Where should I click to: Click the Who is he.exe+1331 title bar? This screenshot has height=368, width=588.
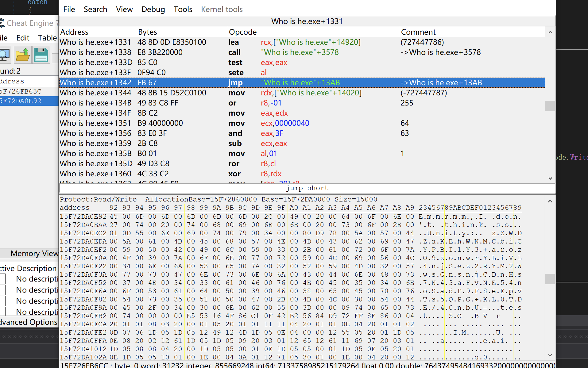point(307,21)
